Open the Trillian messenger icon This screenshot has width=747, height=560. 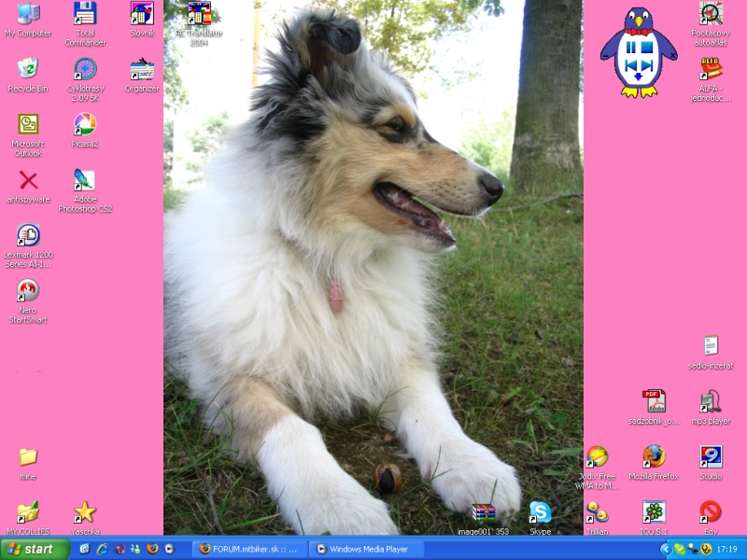pyautogui.click(x=597, y=511)
